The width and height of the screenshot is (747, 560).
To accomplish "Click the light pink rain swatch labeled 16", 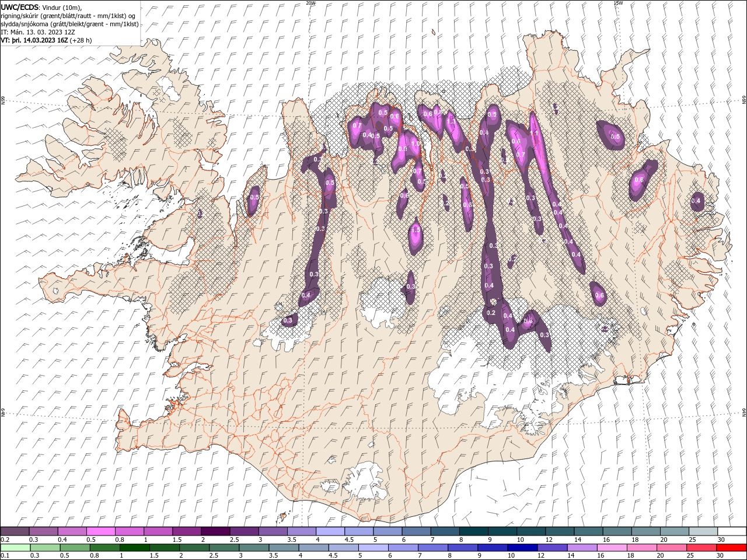I will 612,548.
